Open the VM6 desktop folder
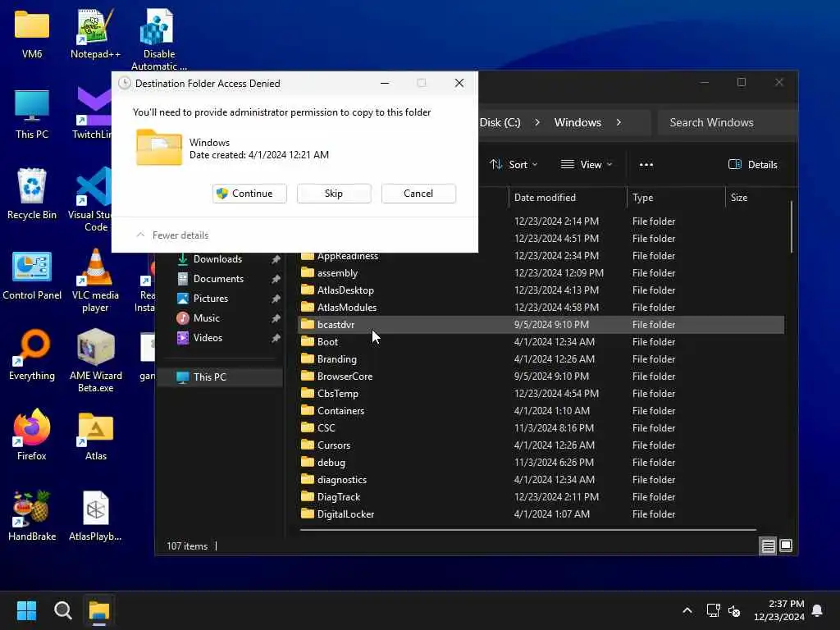 32,34
